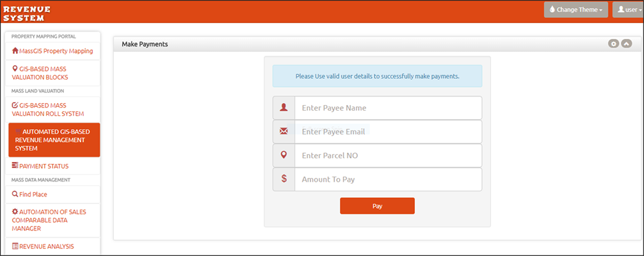Focus the Enter Payee Name field
Screen dimensions: 644x256
pos(387,108)
